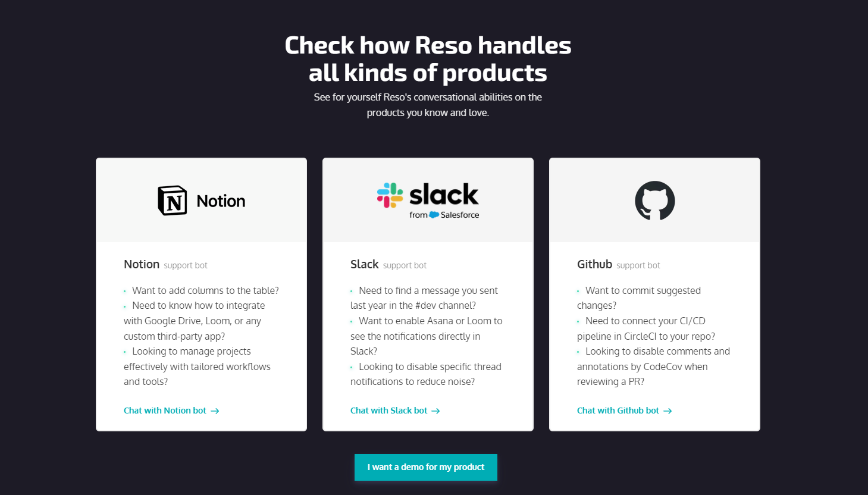Click the slack wordmark in card banner
This screenshot has width=868, height=495.
444,194
